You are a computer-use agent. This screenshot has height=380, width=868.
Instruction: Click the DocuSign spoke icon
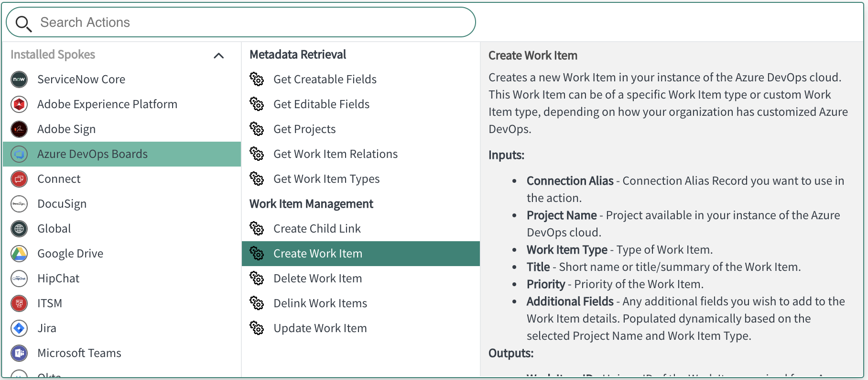[19, 204]
